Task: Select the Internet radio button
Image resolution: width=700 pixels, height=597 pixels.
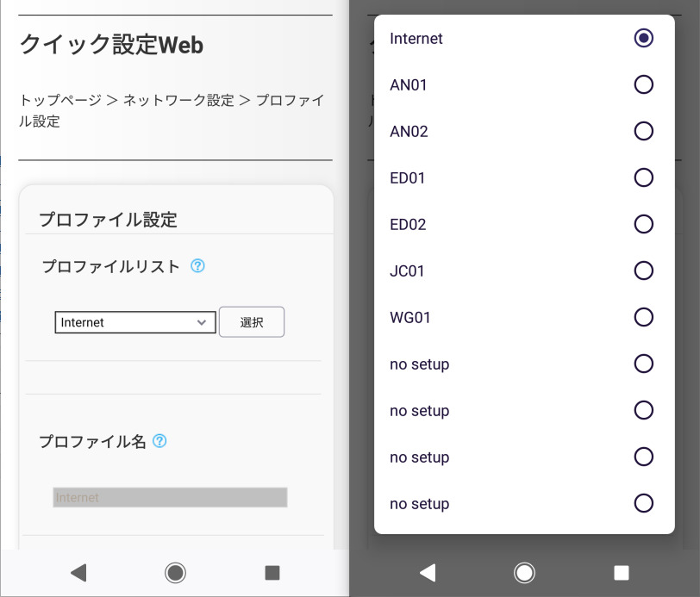Action: click(x=643, y=39)
